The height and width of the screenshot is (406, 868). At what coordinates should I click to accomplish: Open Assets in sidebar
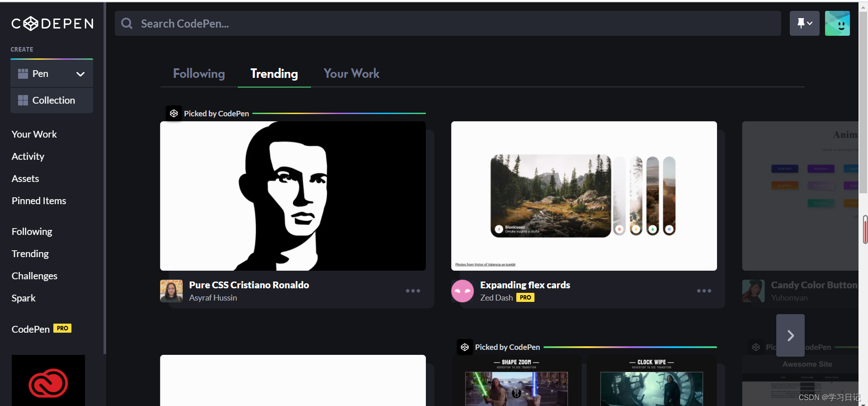(25, 179)
